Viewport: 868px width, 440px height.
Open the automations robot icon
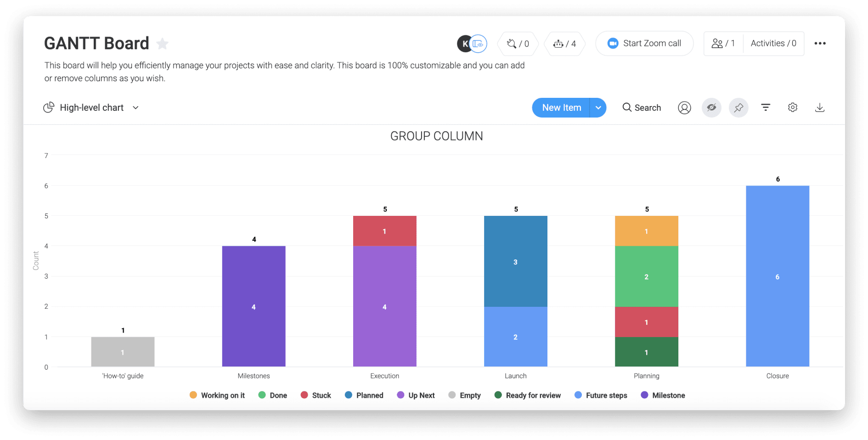(564, 44)
